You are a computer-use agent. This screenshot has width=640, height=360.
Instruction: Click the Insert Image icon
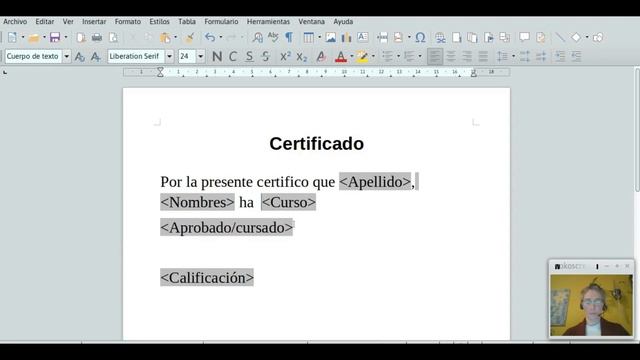coord(331,38)
